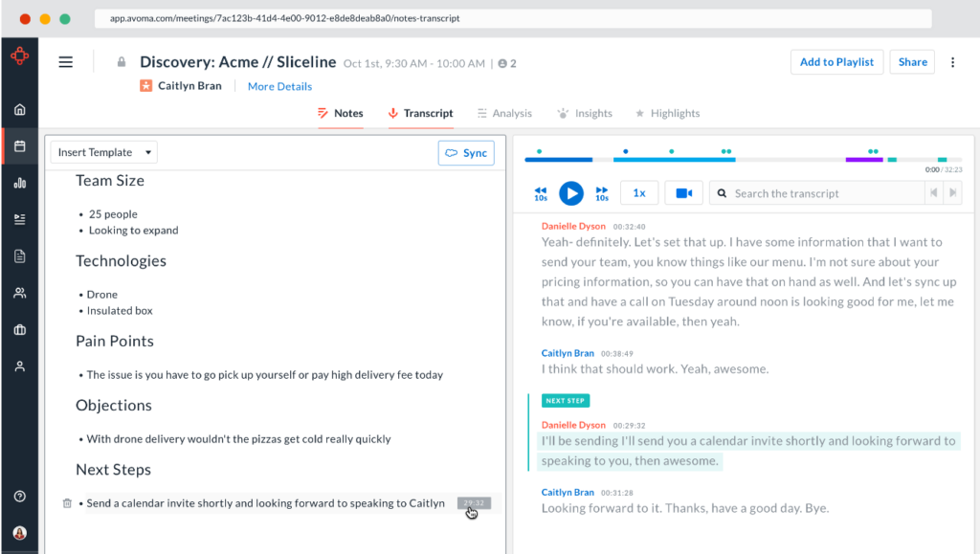The width and height of the screenshot is (980, 554).
Task: Delete the Next Steps note via trash icon
Action: click(x=67, y=503)
